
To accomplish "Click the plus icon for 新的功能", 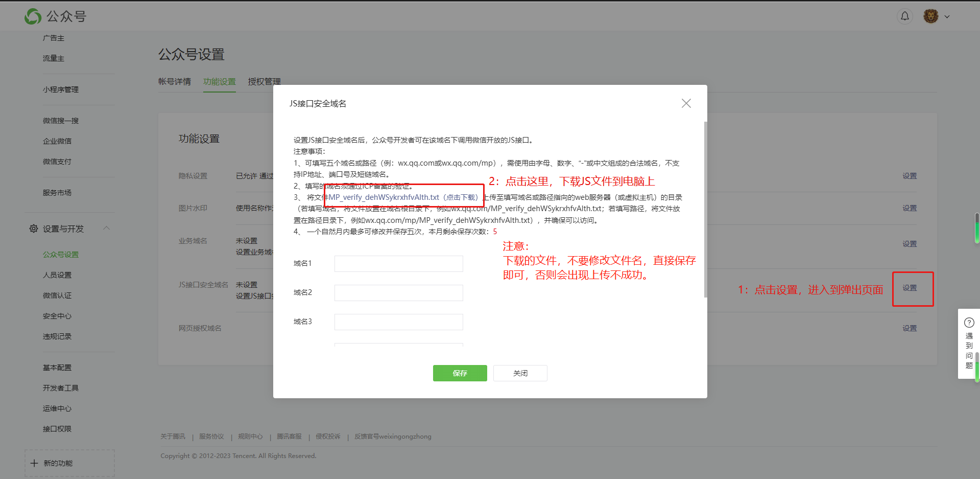I will click(x=34, y=463).
